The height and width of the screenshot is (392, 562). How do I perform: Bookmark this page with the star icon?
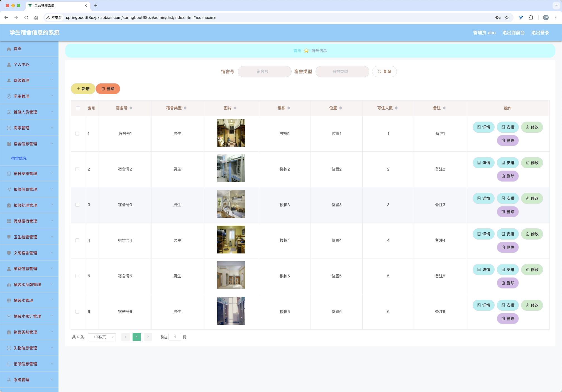(507, 18)
